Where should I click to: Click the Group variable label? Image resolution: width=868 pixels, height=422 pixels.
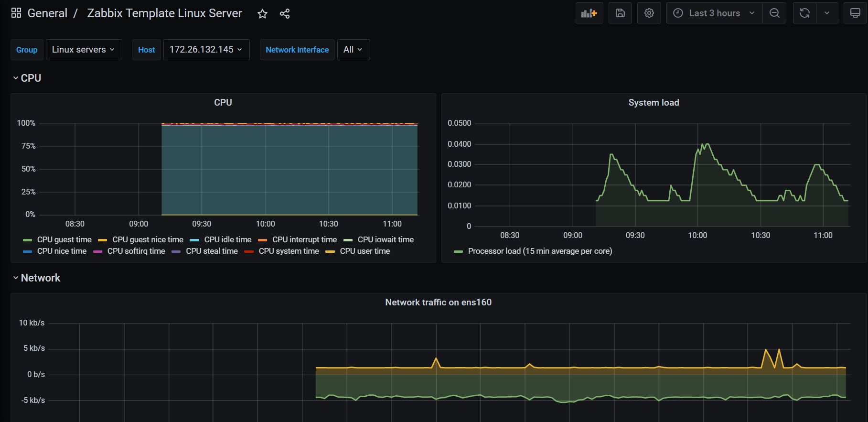click(x=27, y=50)
